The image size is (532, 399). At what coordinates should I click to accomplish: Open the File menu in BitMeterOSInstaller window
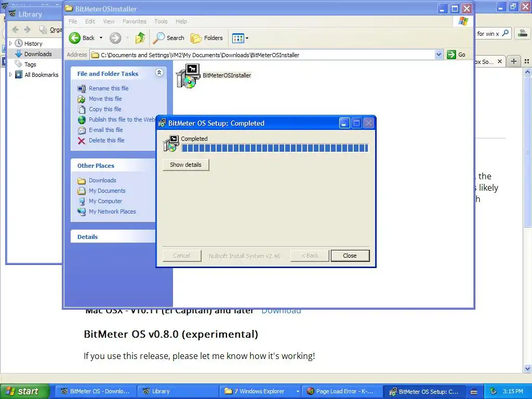73,21
